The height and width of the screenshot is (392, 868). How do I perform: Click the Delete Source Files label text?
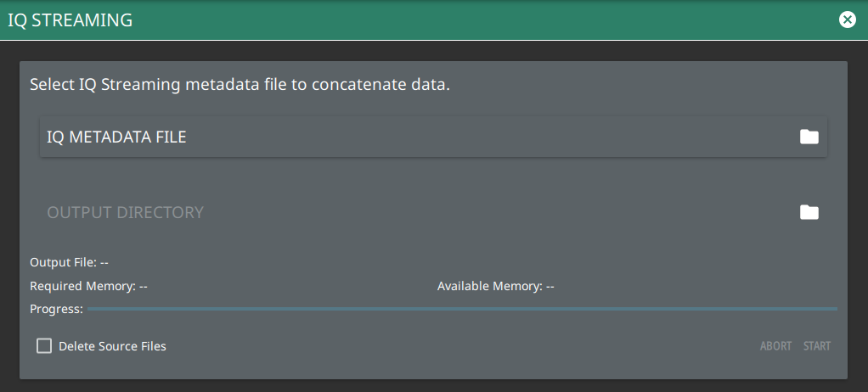point(112,346)
